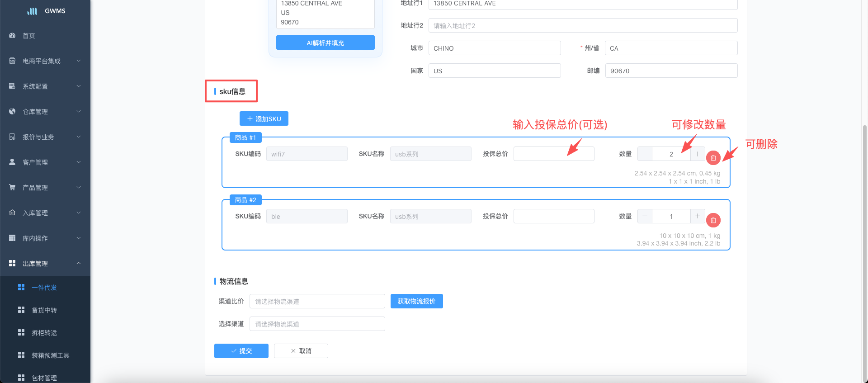Focus the 地址行2 input field

[x=583, y=25]
